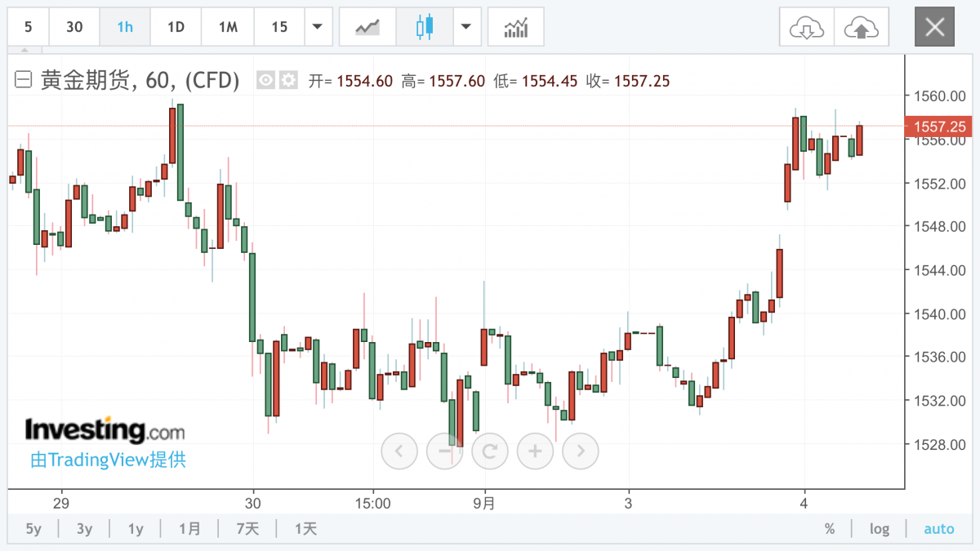
Task: Open chart settings gear next to title
Action: (x=288, y=80)
